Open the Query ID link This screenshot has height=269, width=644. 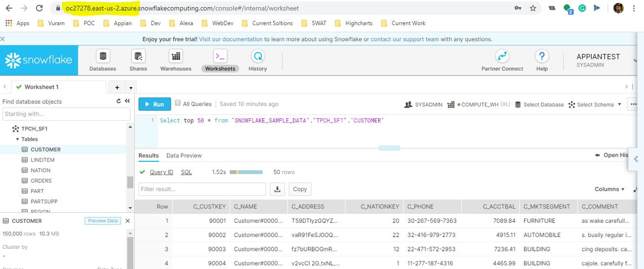[161, 172]
